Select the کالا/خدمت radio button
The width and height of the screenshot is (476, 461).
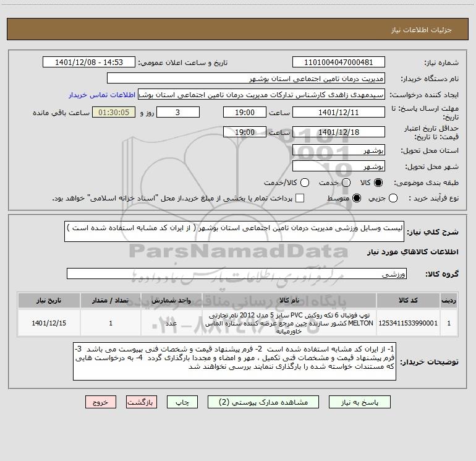pos(305,183)
